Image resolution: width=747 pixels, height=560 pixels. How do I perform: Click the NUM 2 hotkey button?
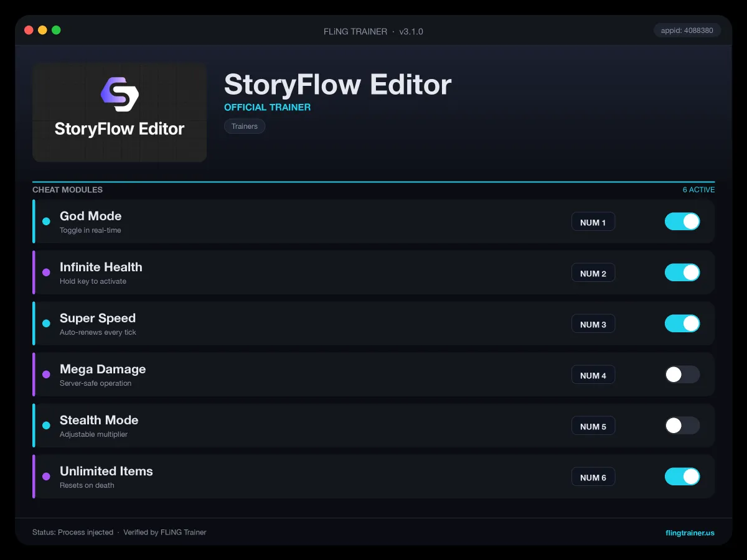pos(593,273)
